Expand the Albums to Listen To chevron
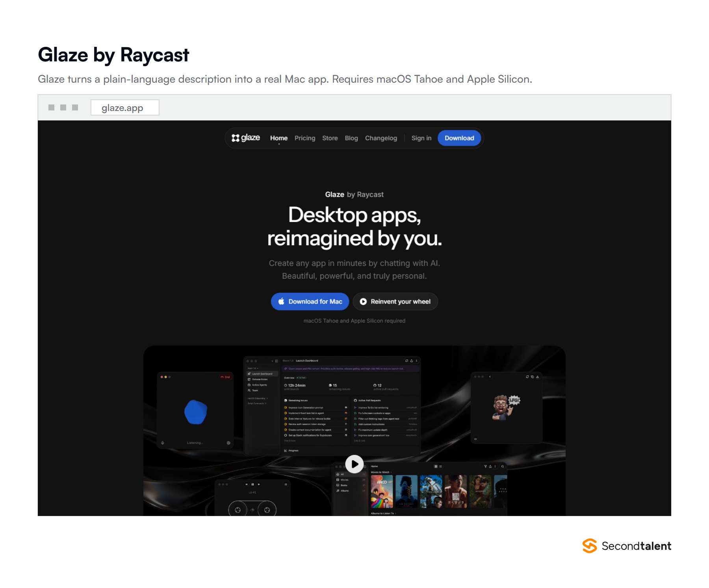Screen dimensions: 709x588 [396, 513]
